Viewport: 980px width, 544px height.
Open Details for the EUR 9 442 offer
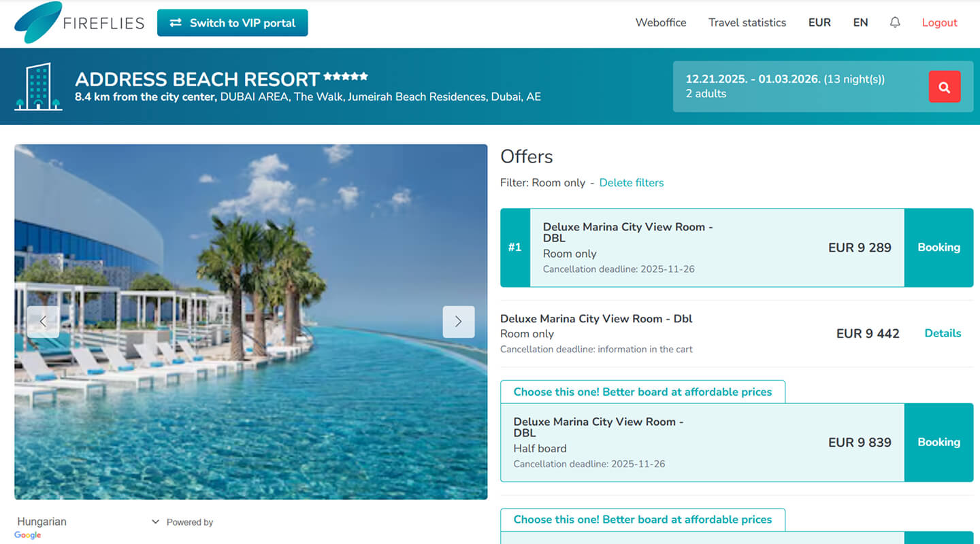943,333
